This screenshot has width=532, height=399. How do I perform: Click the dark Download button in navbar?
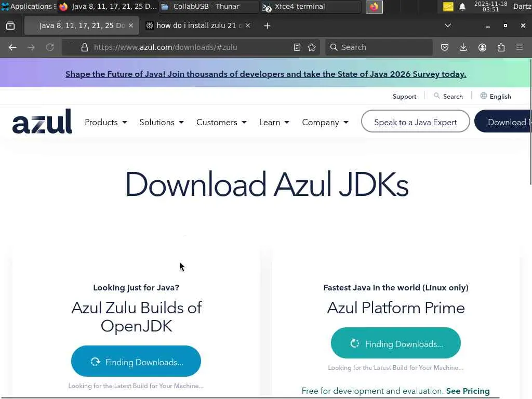[x=502, y=121]
